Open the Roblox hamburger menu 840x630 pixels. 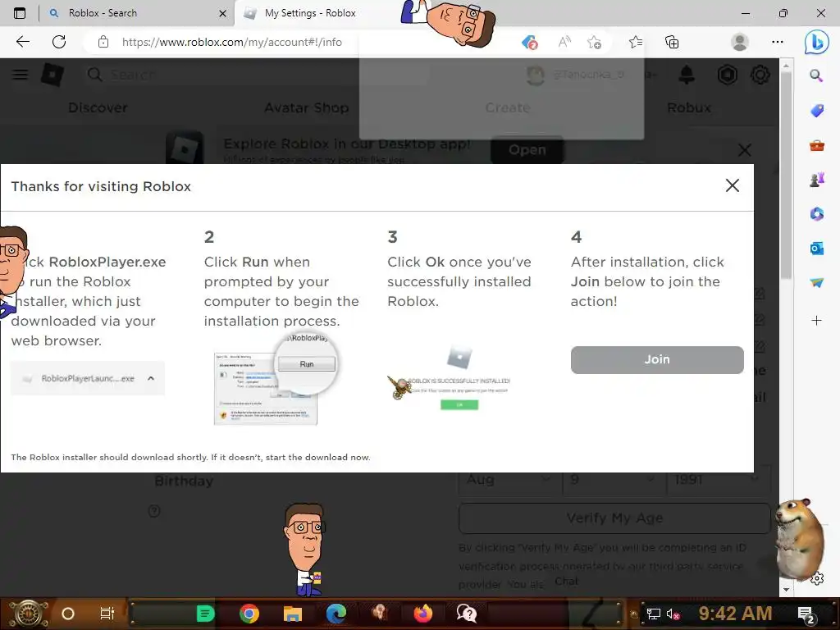pos(20,75)
